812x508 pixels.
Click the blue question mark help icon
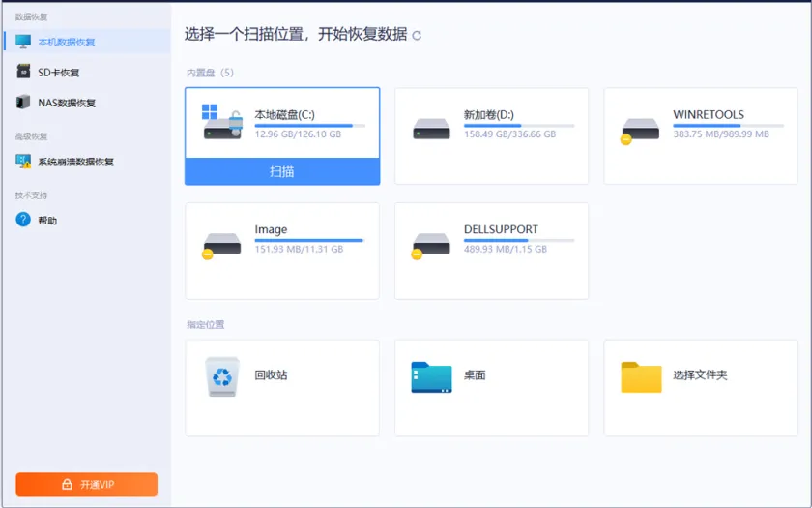pos(23,220)
